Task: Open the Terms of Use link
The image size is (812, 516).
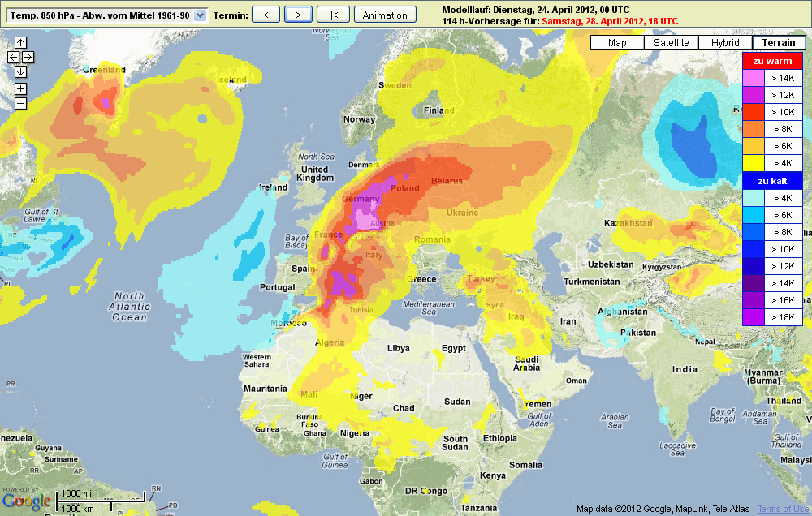Action: tap(784, 509)
